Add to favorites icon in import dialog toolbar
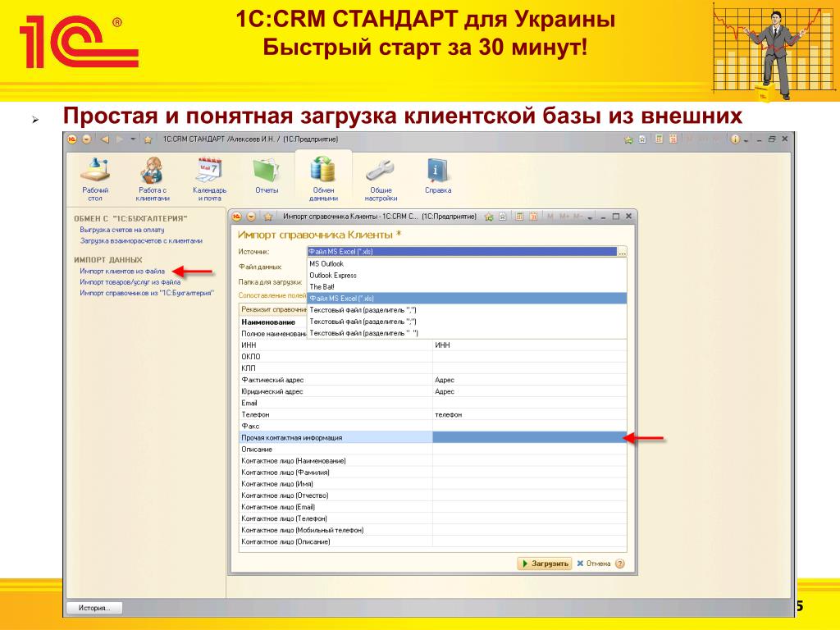The width and height of the screenshot is (840, 630). tap(489, 217)
